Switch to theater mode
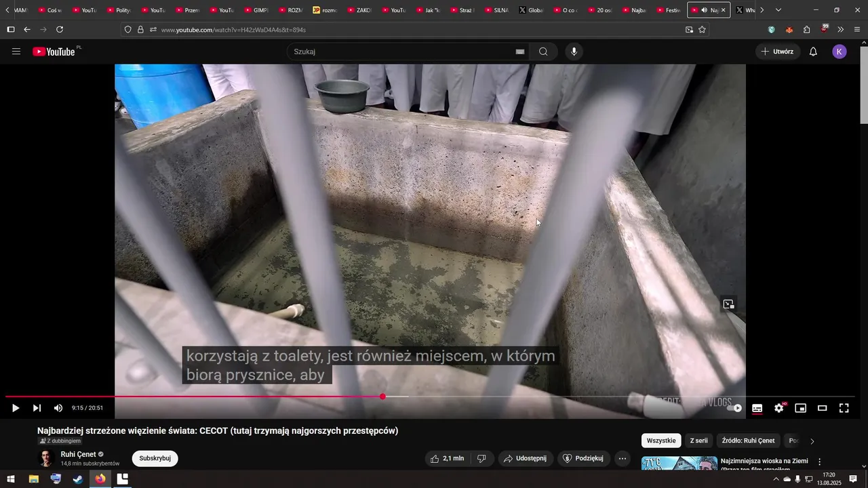This screenshot has height=488, width=868. [x=823, y=408]
